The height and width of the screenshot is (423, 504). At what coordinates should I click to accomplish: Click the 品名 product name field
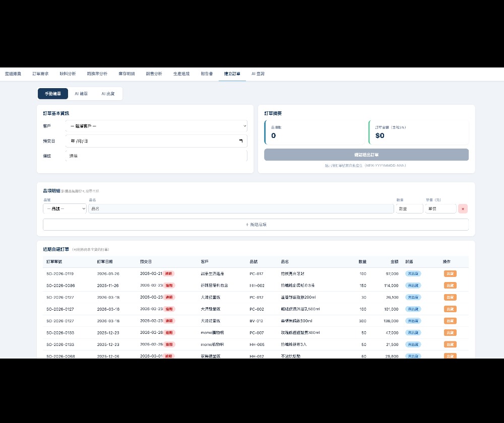(241, 209)
